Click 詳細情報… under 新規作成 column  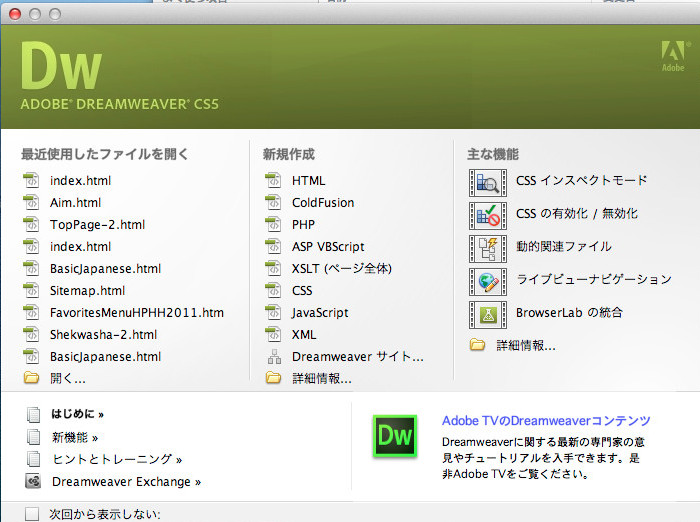(321, 379)
